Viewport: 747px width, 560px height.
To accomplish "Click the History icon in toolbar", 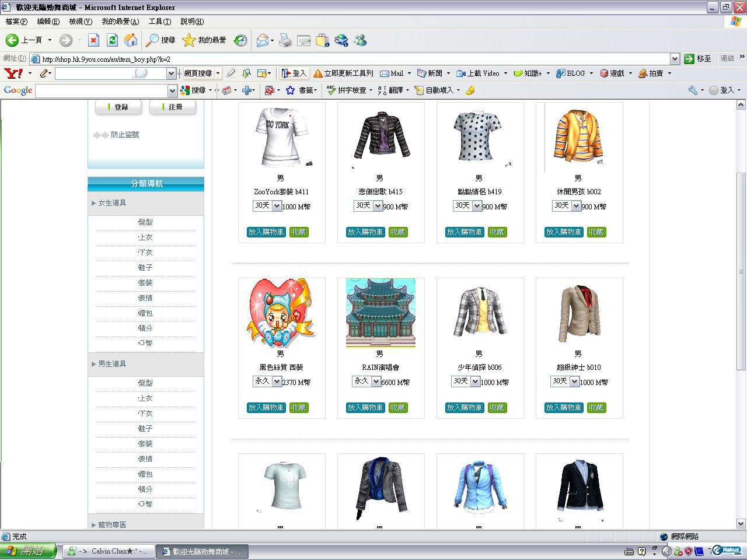I will 240,40.
